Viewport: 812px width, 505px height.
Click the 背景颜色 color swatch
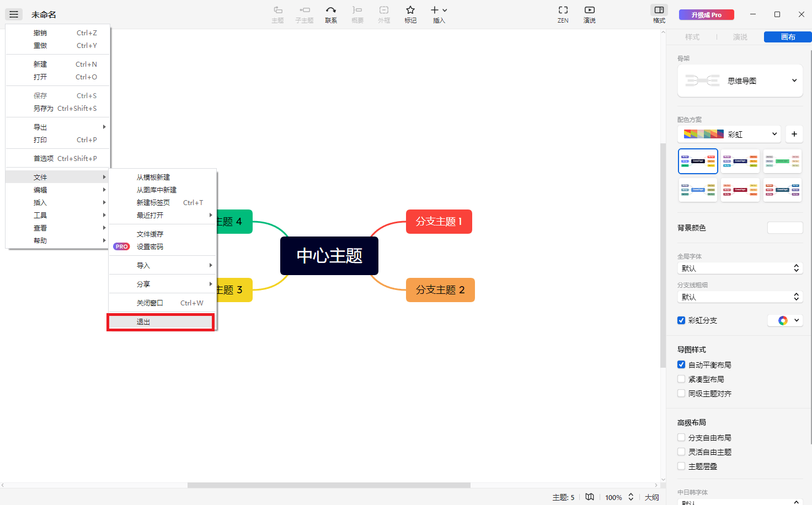coord(785,228)
